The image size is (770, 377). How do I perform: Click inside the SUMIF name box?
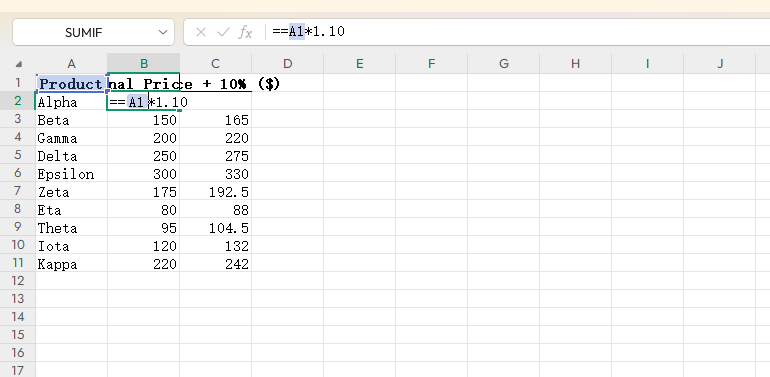pyautogui.click(x=83, y=32)
